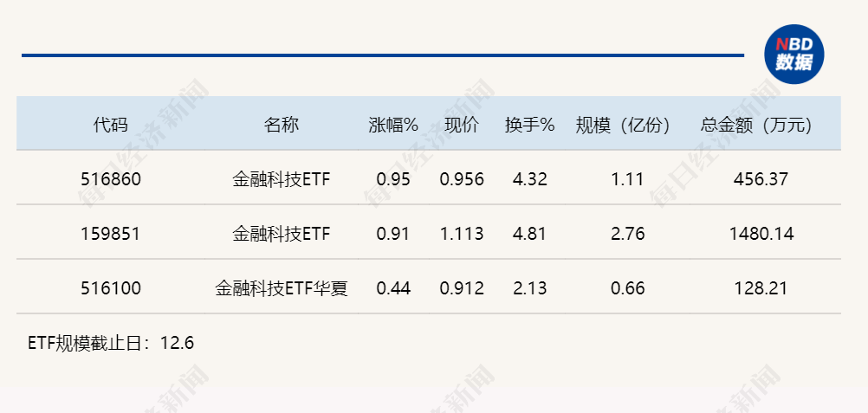
Task: Click fund code 516860
Action: pos(111,179)
